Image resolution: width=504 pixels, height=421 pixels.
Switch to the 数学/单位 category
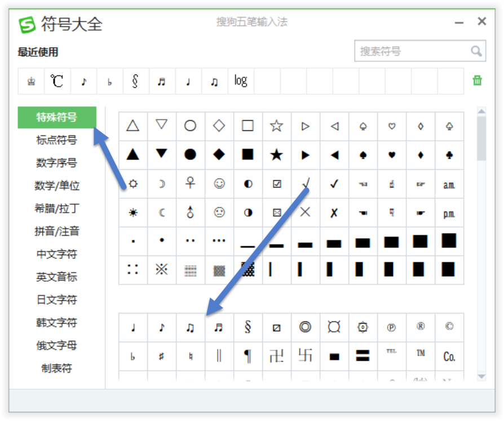(57, 186)
